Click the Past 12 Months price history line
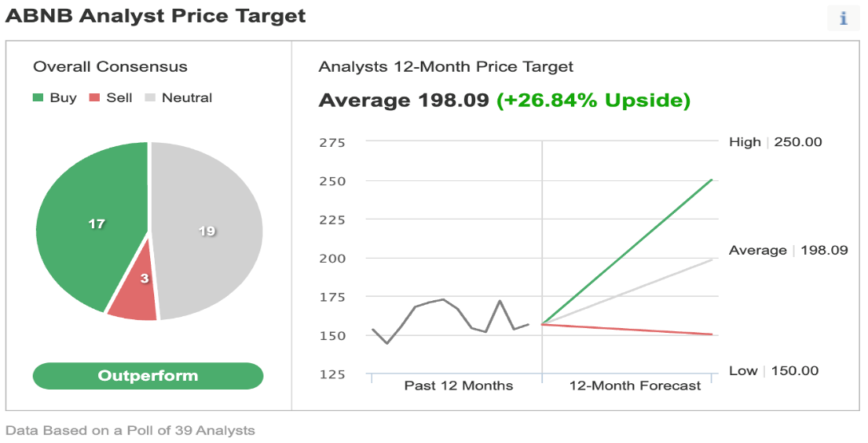 (450, 322)
